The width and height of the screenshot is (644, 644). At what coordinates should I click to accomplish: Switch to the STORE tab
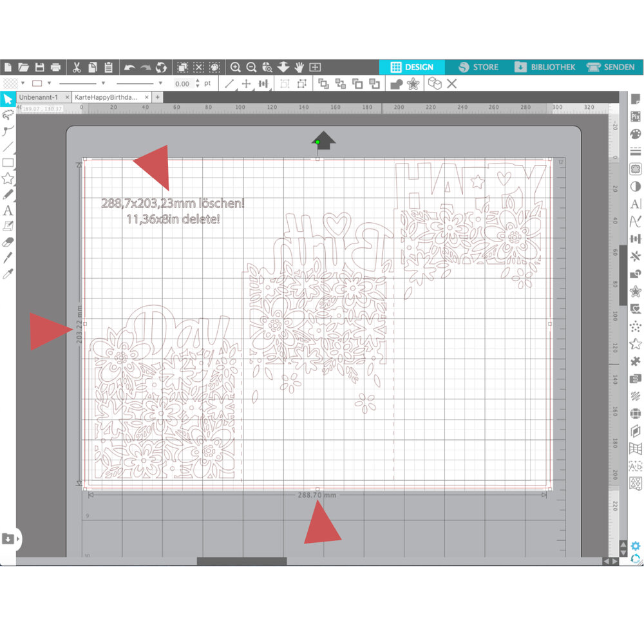point(479,66)
